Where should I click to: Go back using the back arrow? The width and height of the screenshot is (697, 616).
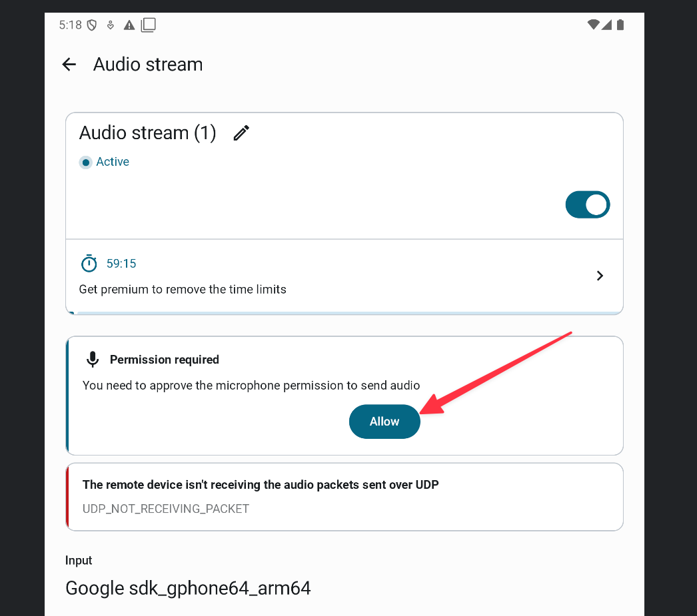click(69, 65)
